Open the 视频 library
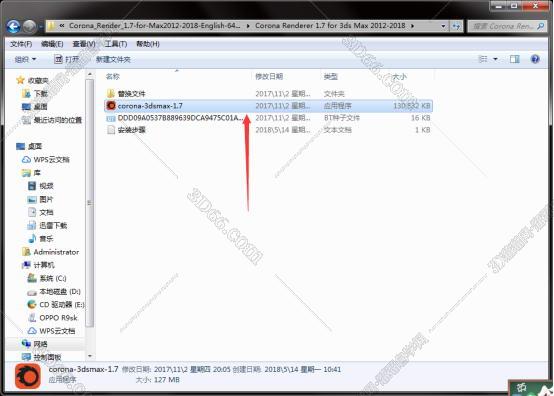Image resolution: width=554 pixels, height=396 pixels. [46, 186]
